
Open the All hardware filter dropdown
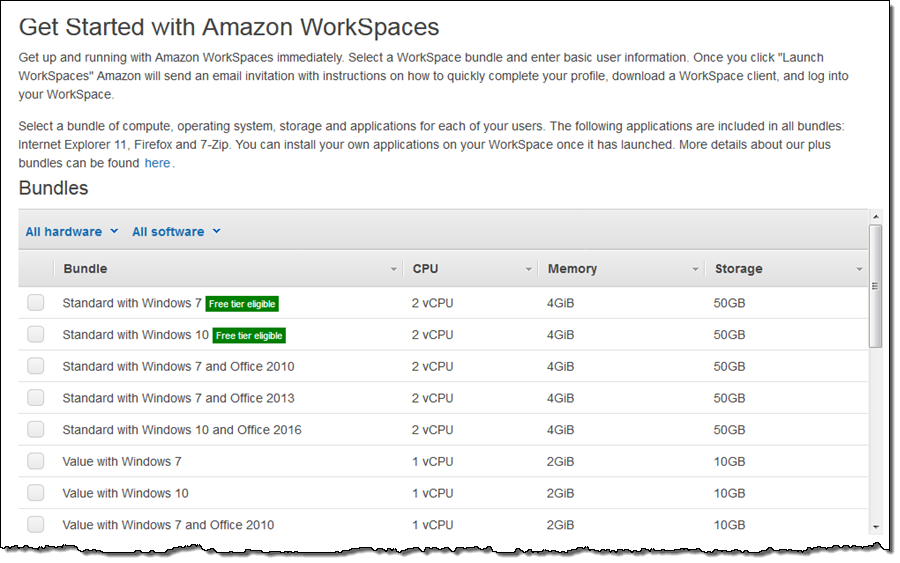pos(72,232)
